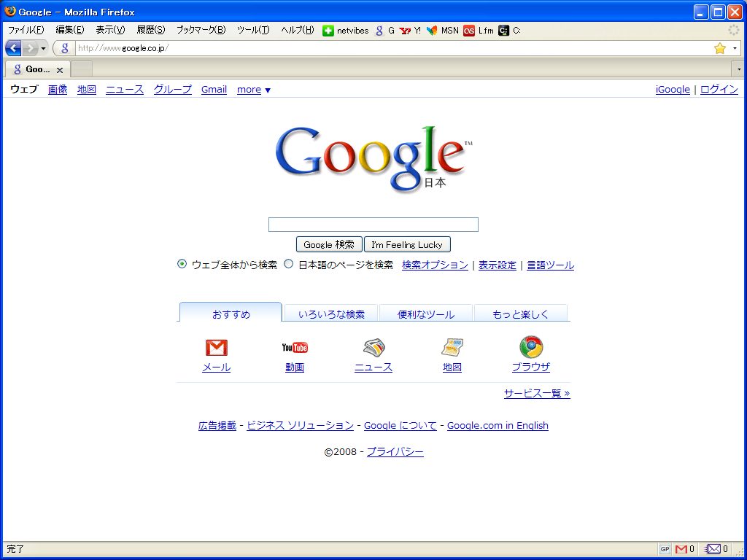Open the 履歴(S) menu

tap(150, 30)
